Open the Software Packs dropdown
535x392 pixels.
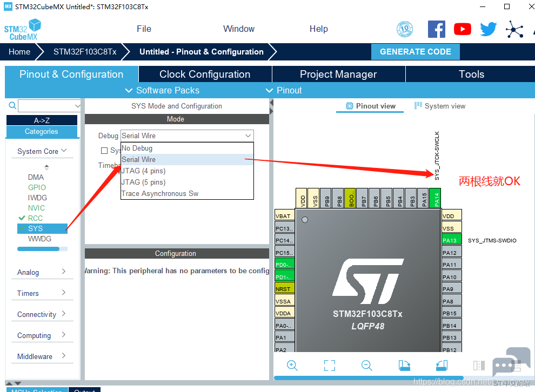163,90
